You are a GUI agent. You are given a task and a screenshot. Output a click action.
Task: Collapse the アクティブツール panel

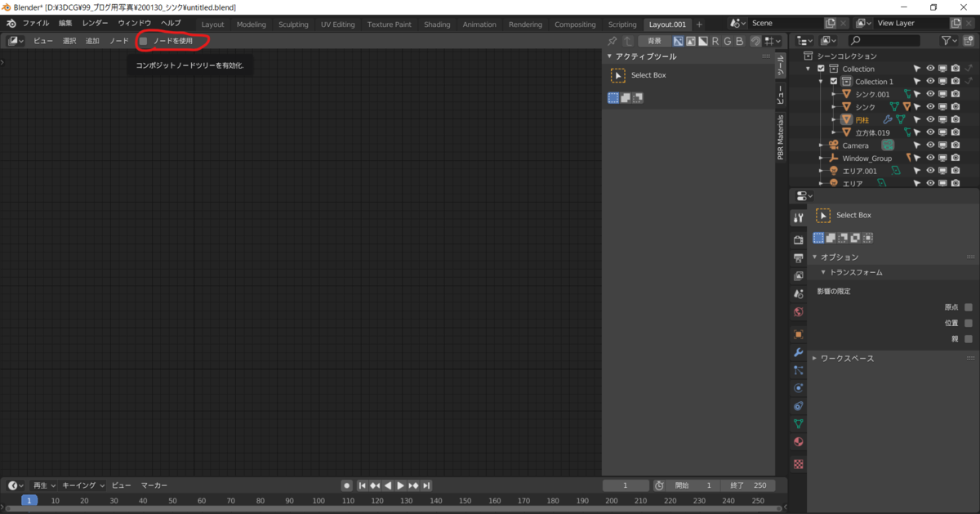608,56
